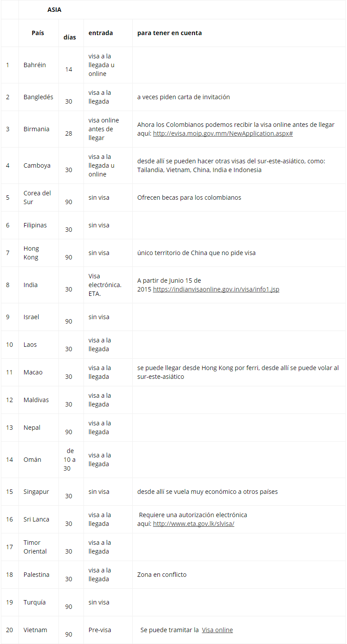Click the 'ASIA' table heading
This screenshot has height=644, width=347.
tap(54, 10)
